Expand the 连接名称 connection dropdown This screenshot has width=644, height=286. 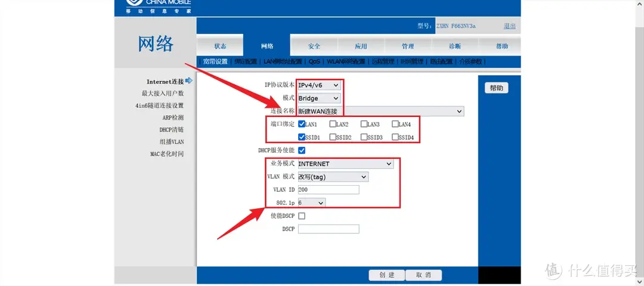point(380,111)
